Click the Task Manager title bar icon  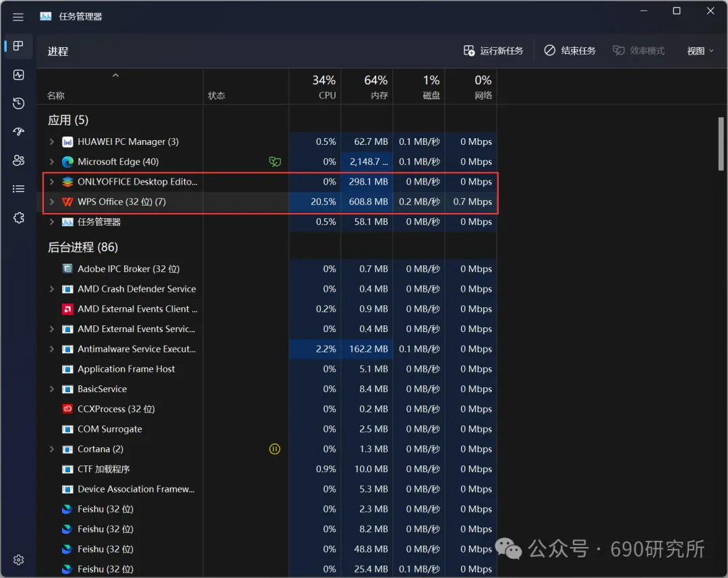46,16
